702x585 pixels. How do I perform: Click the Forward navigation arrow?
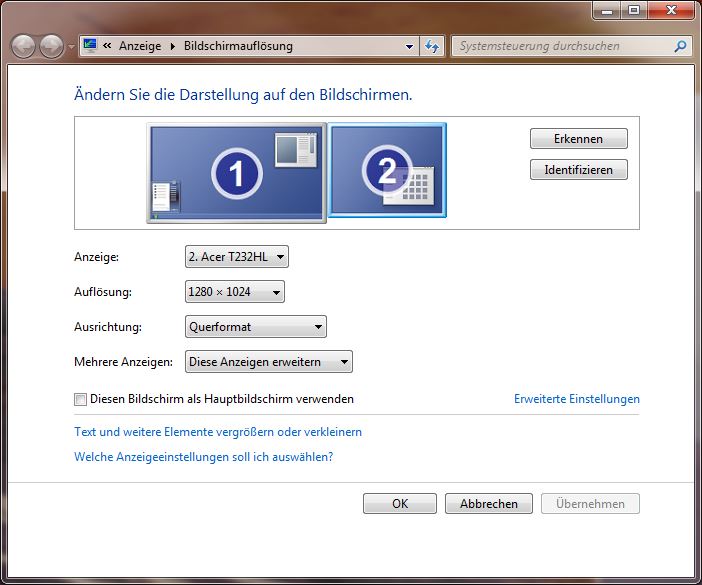51,46
